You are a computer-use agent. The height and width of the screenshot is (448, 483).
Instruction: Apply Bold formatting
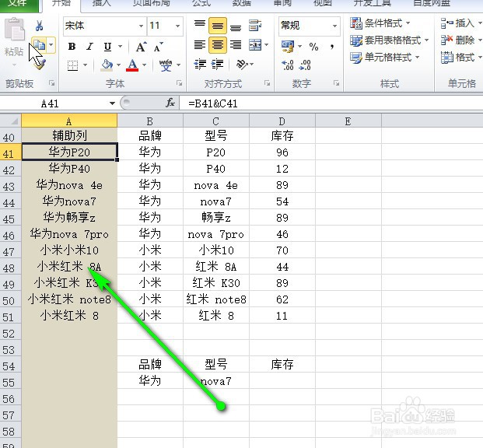[x=72, y=47]
